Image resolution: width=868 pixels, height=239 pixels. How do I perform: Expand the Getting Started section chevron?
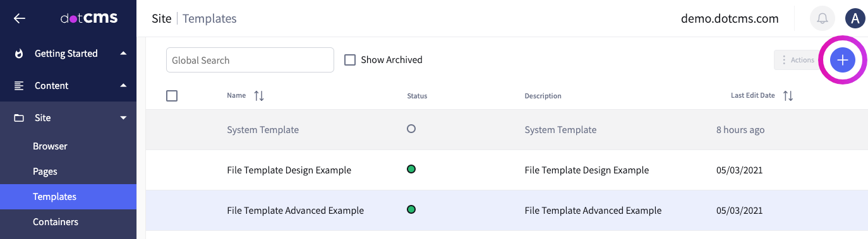pyautogui.click(x=123, y=54)
